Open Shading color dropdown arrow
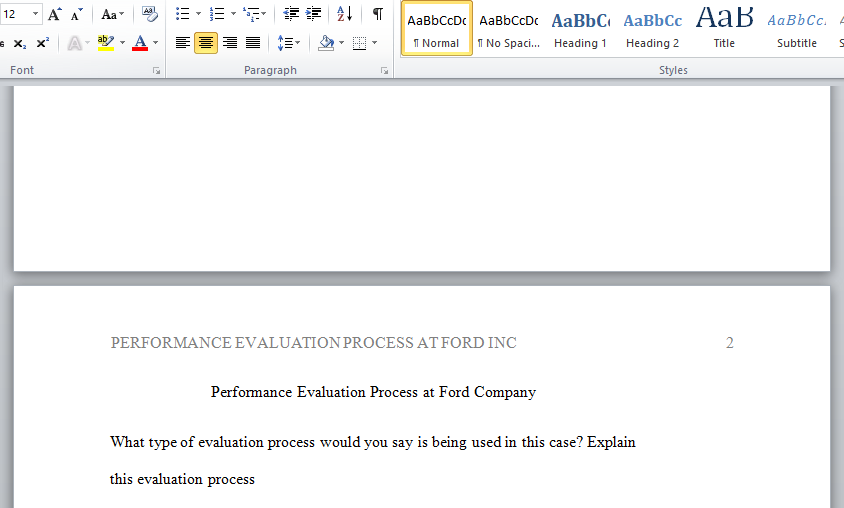This screenshot has height=508, width=844. [341, 43]
